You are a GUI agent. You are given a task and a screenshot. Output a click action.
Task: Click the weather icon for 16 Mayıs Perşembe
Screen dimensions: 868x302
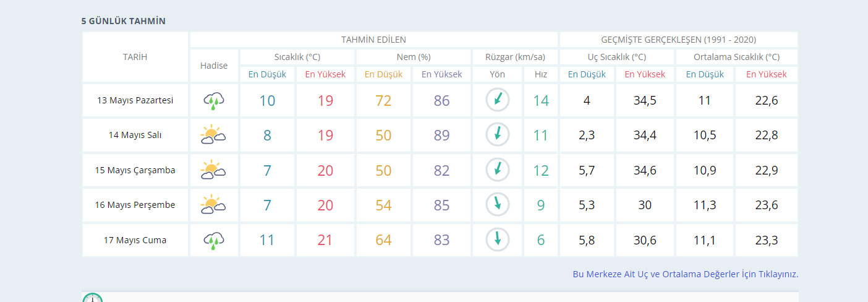click(x=213, y=205)
